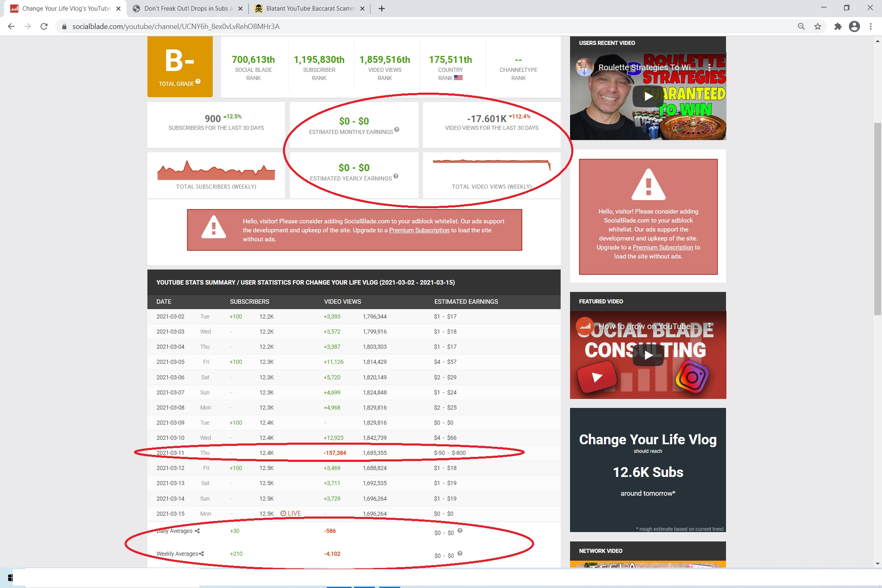Click the 1,842,739 total views cell
This screenshot has width=882, height=588.
point(375,438)
